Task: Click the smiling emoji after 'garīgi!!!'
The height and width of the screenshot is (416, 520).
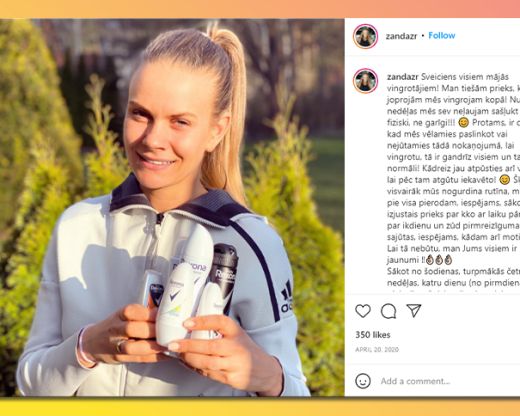Action: (463, 123)
